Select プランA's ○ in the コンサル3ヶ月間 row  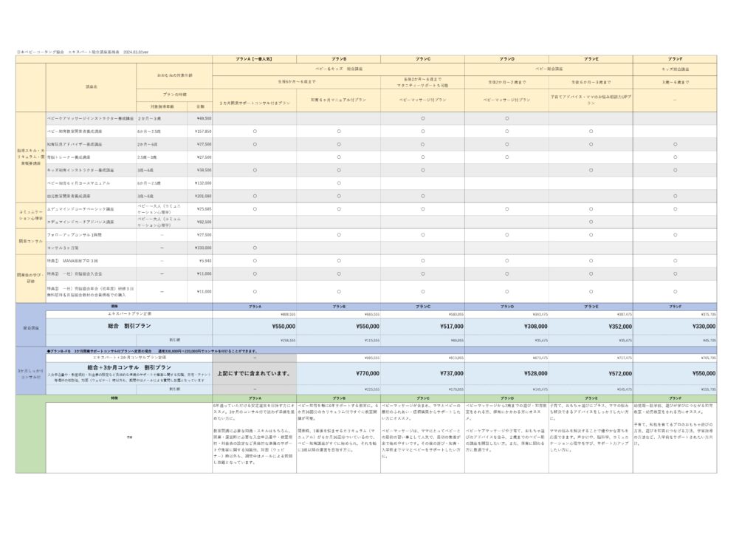[255, 248]
